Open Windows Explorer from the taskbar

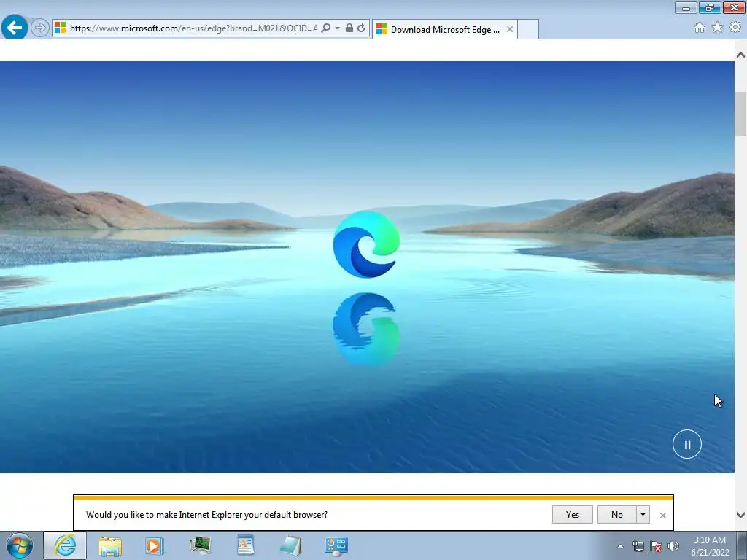[110, 545]
